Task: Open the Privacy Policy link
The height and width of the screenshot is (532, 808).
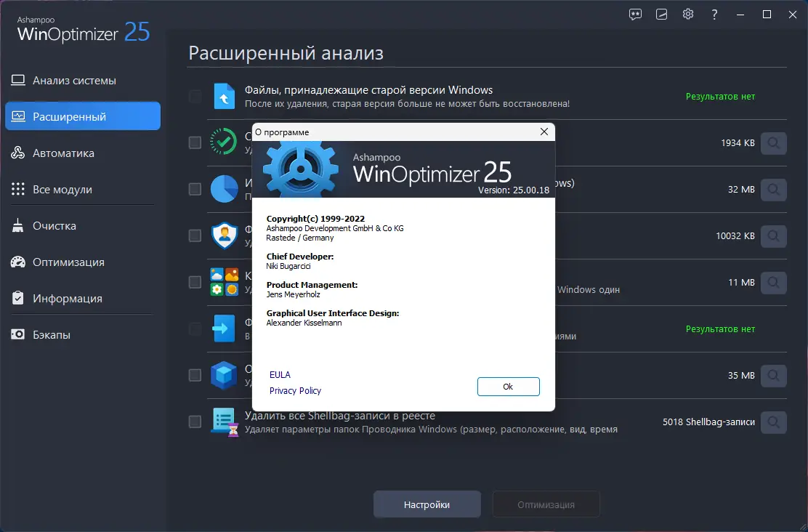Action: 295,391
